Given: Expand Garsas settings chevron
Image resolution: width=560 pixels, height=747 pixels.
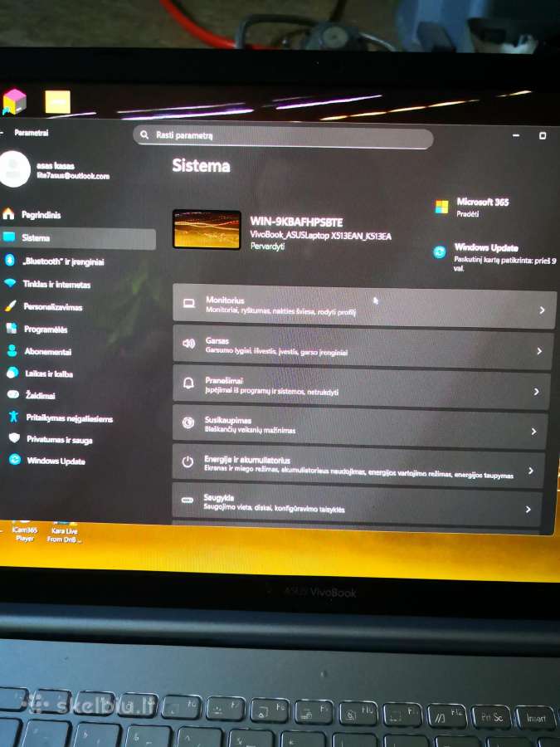Looking at the screenshot, I should coord(539,351).
